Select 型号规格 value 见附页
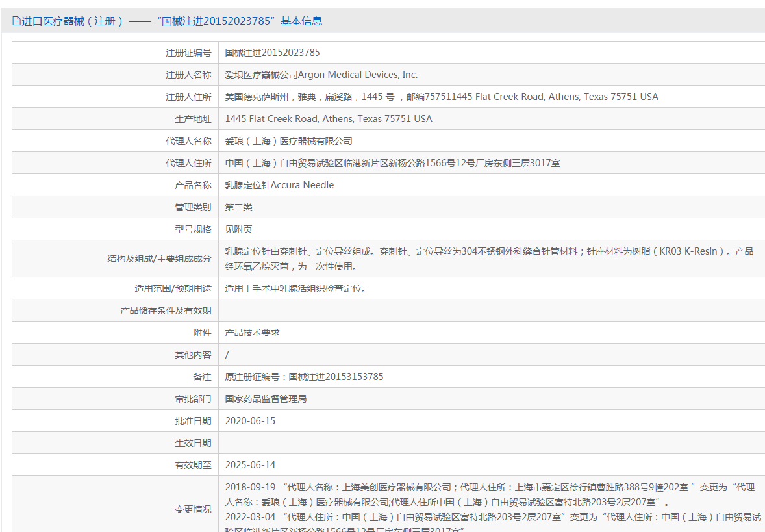Screen dimensions: 765x532 tap(238, 229)
